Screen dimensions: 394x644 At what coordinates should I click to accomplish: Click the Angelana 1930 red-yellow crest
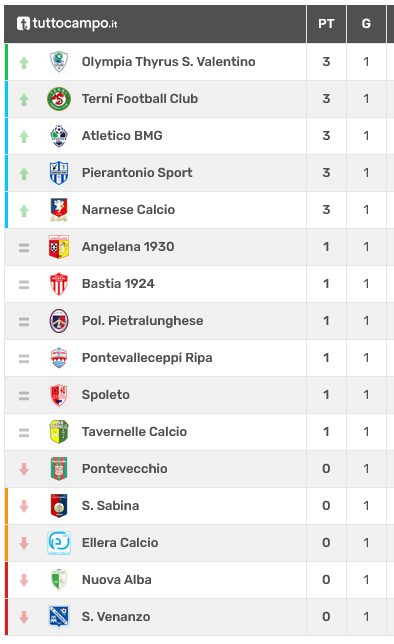(59, 247)
